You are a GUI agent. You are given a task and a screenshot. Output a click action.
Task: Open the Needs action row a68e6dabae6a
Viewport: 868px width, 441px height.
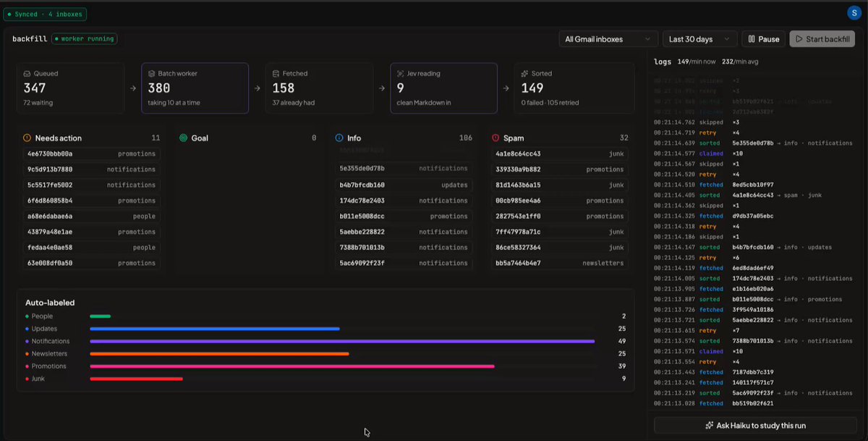point(91,217)
